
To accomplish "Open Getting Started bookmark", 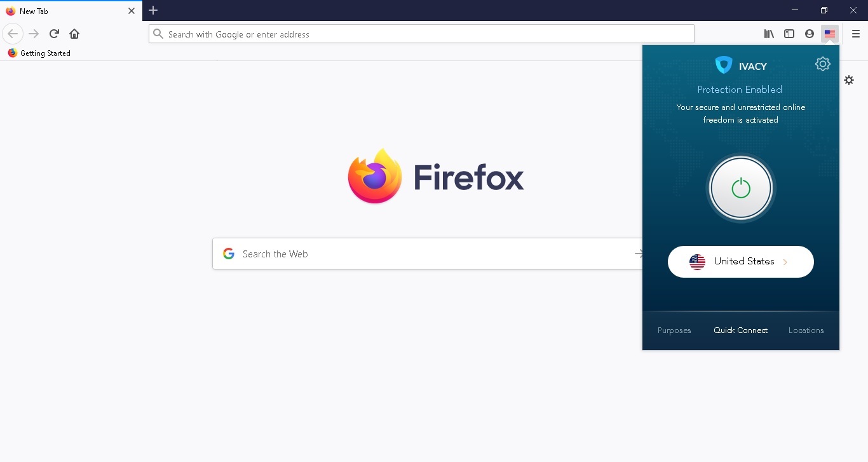I will 39,53.
